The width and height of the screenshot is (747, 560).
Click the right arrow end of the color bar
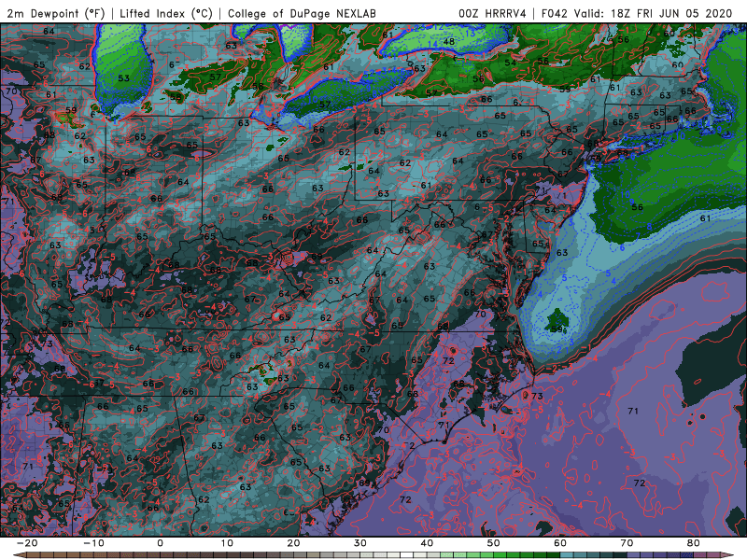point(727,555)
